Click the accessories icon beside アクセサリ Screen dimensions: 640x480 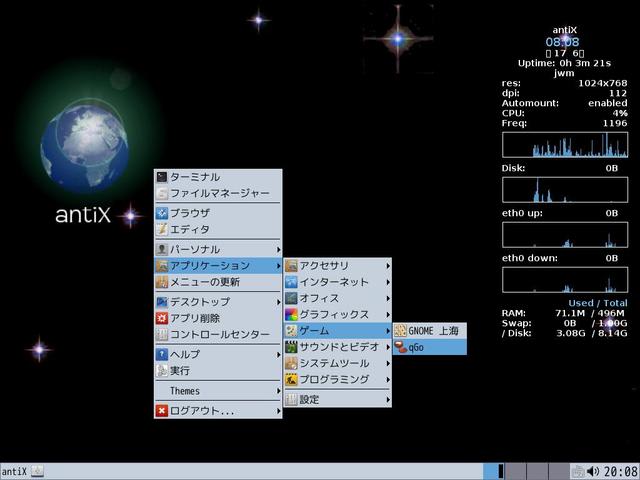coord(291,266)
